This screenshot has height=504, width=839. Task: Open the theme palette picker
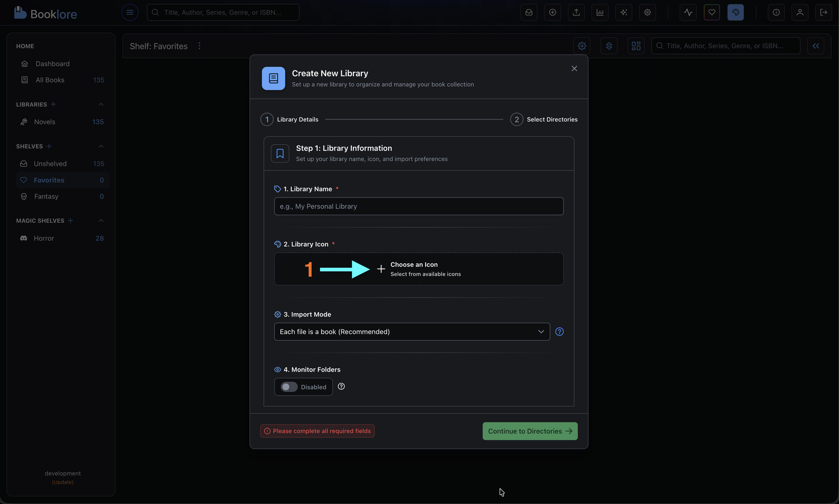click(736, 12)
